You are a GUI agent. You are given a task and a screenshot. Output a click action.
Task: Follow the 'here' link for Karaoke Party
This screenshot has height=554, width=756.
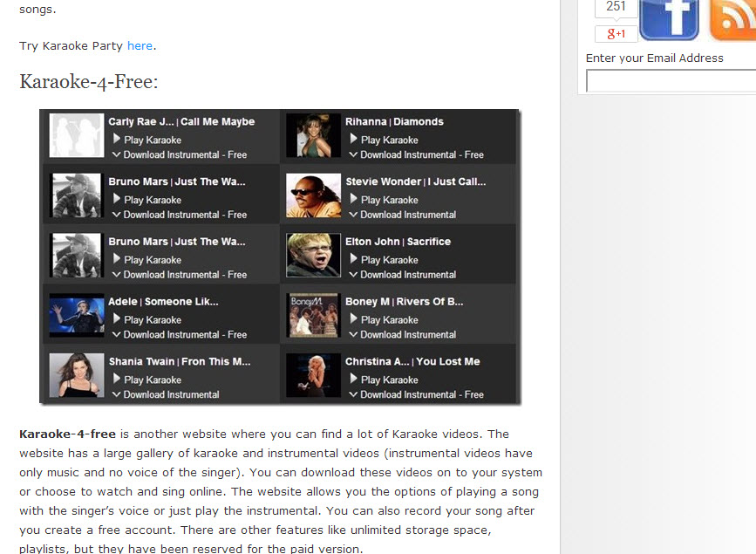[x=140, y=46]
